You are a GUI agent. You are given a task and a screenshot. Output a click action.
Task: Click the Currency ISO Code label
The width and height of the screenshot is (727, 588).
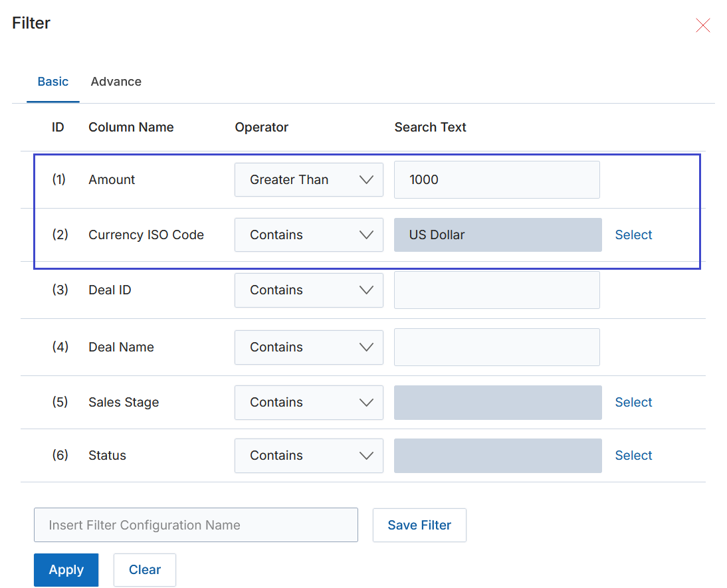pos(146,235)
